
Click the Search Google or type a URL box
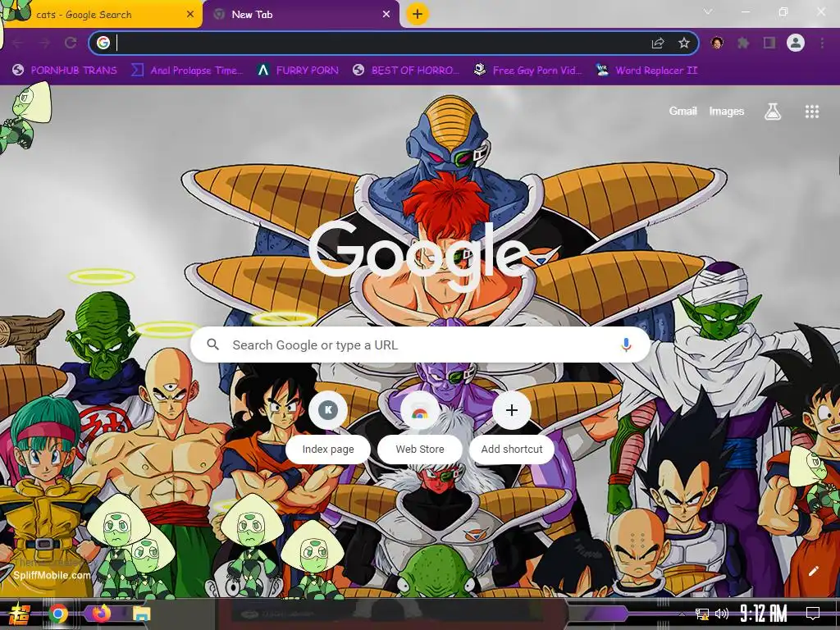(x=421, y=345)
